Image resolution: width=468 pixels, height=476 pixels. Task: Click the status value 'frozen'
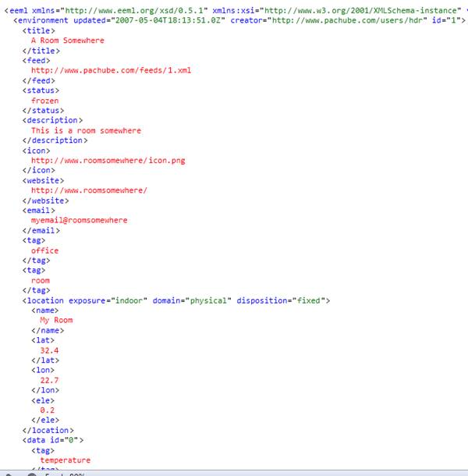[44, 101]
